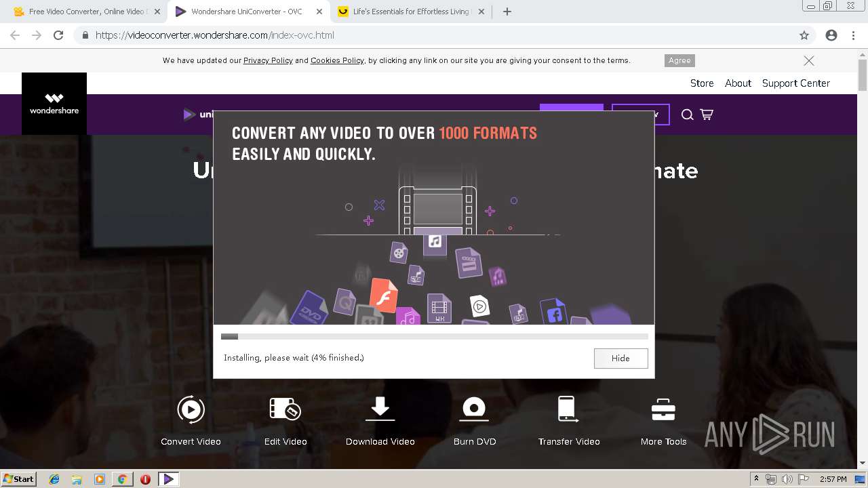
Task: Go back to previous page
Action: [x=15, y=35]
